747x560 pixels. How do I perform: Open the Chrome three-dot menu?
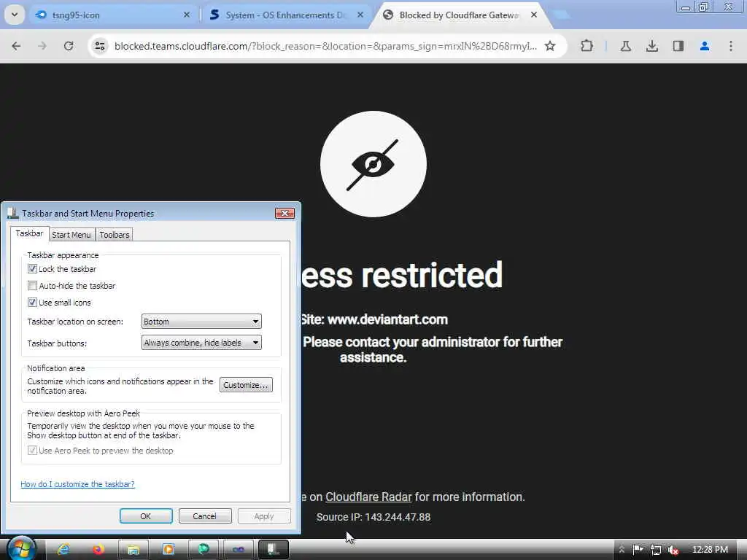tap(731, 46)
